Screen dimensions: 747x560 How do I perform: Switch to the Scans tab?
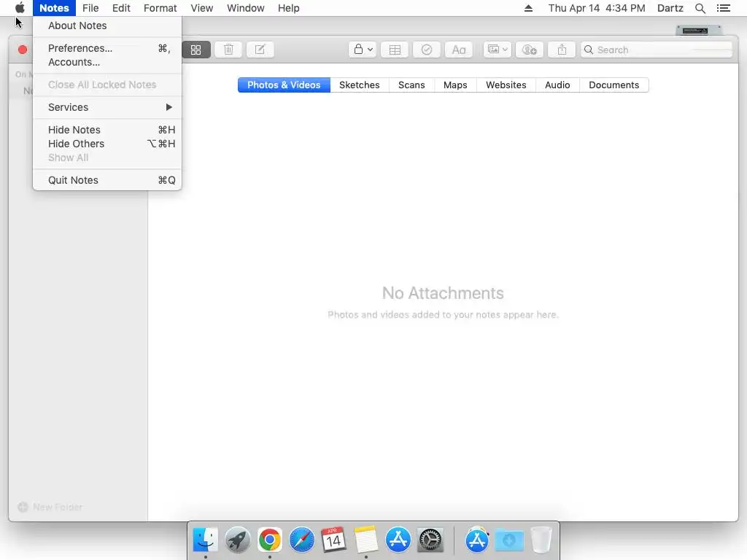411,85
